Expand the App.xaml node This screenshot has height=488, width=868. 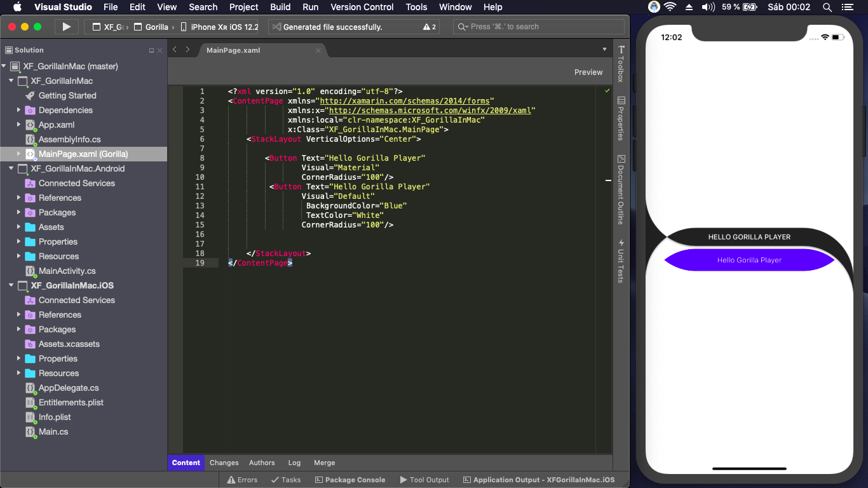19,125
